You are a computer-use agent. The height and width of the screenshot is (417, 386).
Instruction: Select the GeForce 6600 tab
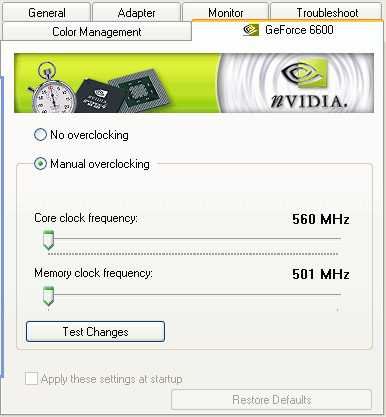pyautogui.click(x=288, y=30)
